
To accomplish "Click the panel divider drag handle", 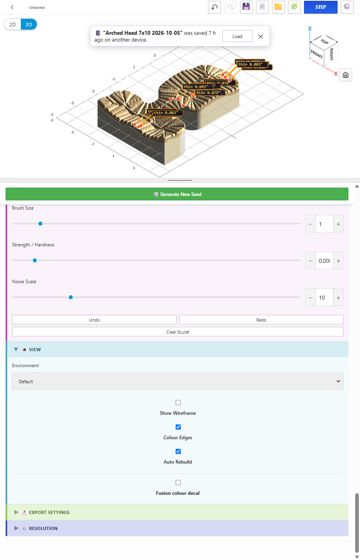I will 180,180.
